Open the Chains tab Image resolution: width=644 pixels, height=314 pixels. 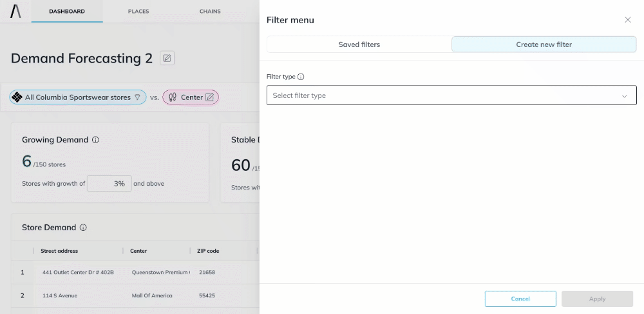[x=210, y=11]
